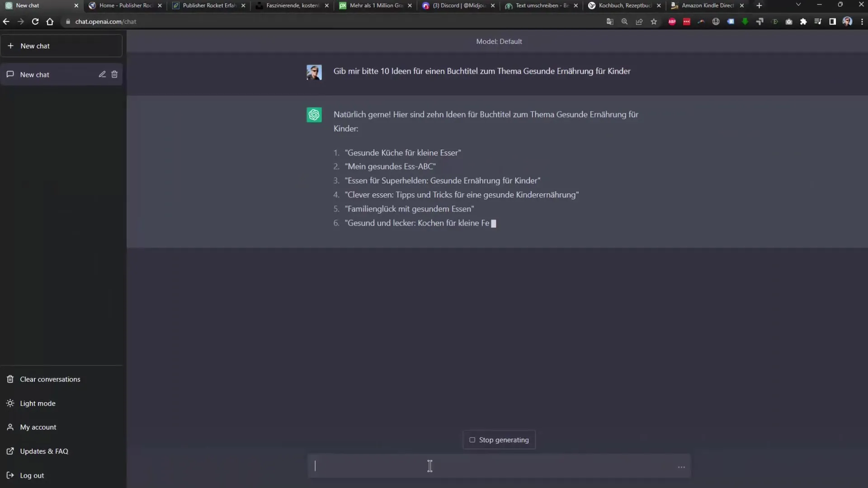This screenshot has width=868, height=488.
Task: Click the delete icon next to New chat
Action: click(114, 74)
